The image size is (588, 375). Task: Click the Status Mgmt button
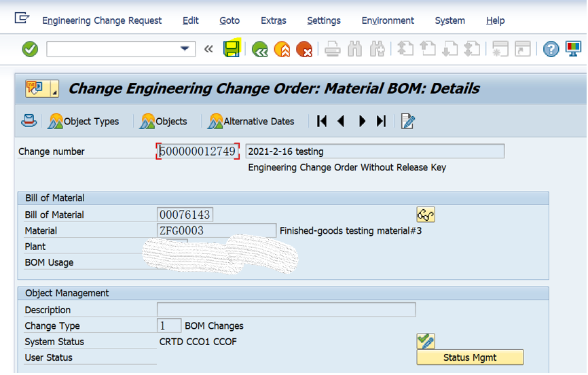[470, 357]
